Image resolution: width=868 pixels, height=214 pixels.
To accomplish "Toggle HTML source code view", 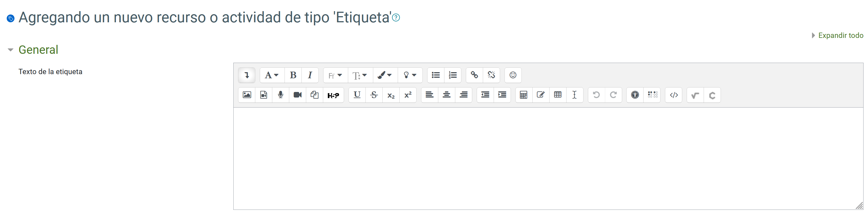I will click(x=674, y=95).
